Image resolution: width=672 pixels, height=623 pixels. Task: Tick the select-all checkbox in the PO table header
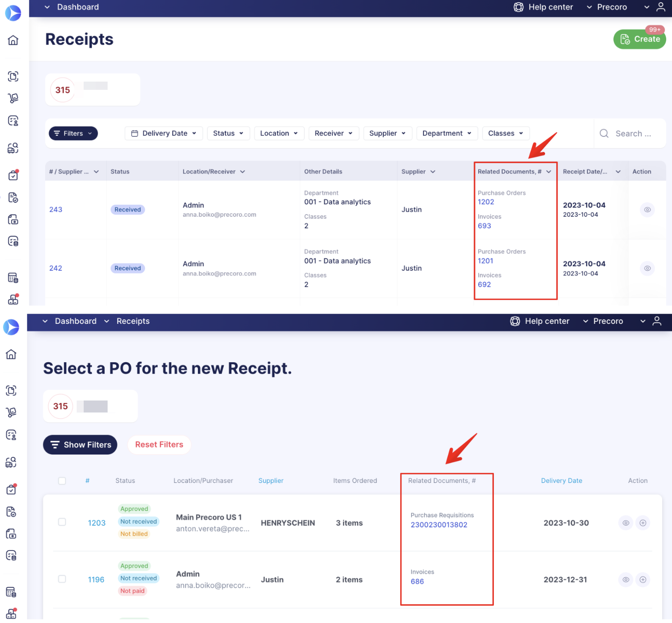click(62, 481)
